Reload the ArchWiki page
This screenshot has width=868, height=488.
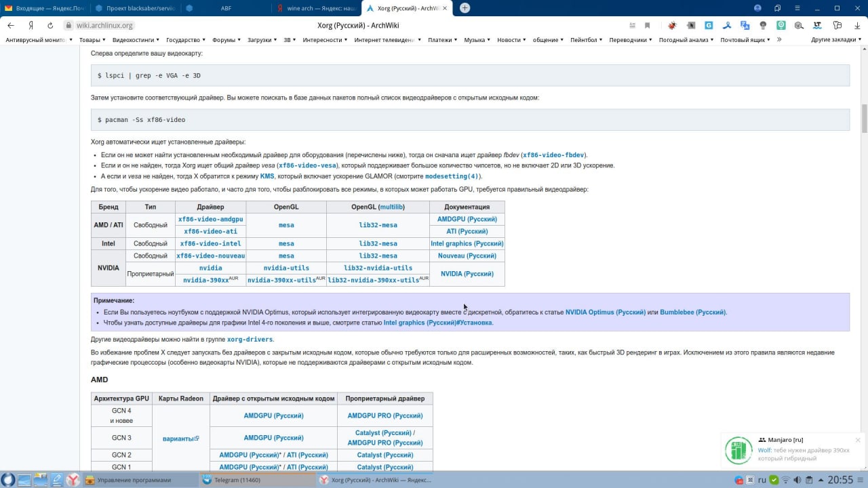coord(50,25)
